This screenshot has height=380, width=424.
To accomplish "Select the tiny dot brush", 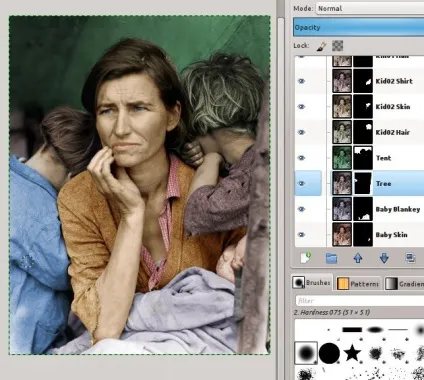I will (329, 330).
